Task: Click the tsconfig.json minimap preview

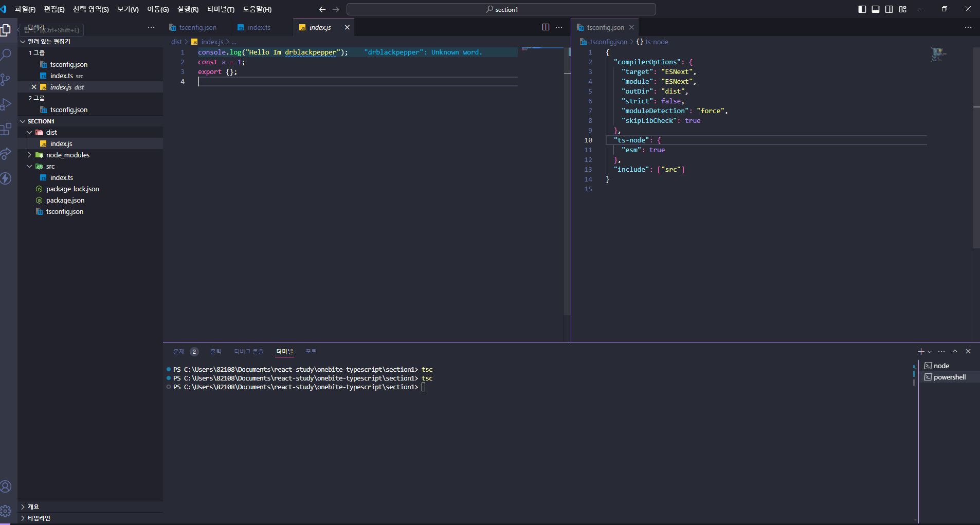Action: pos(938,54)
